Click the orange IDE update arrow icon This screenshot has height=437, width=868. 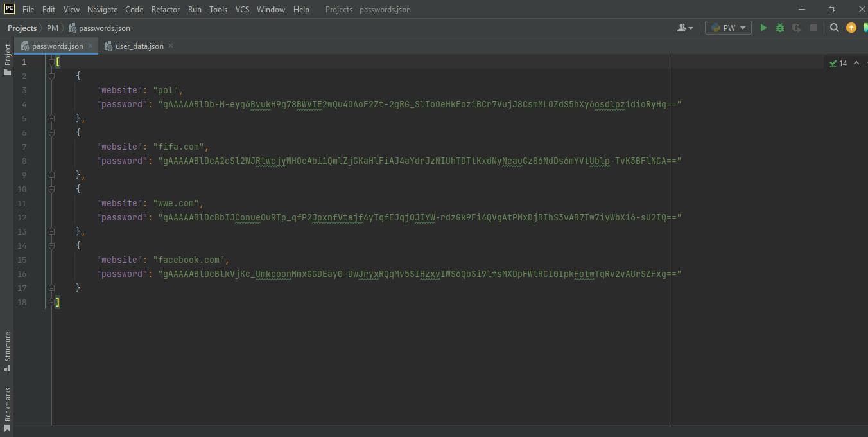point(851,28)
